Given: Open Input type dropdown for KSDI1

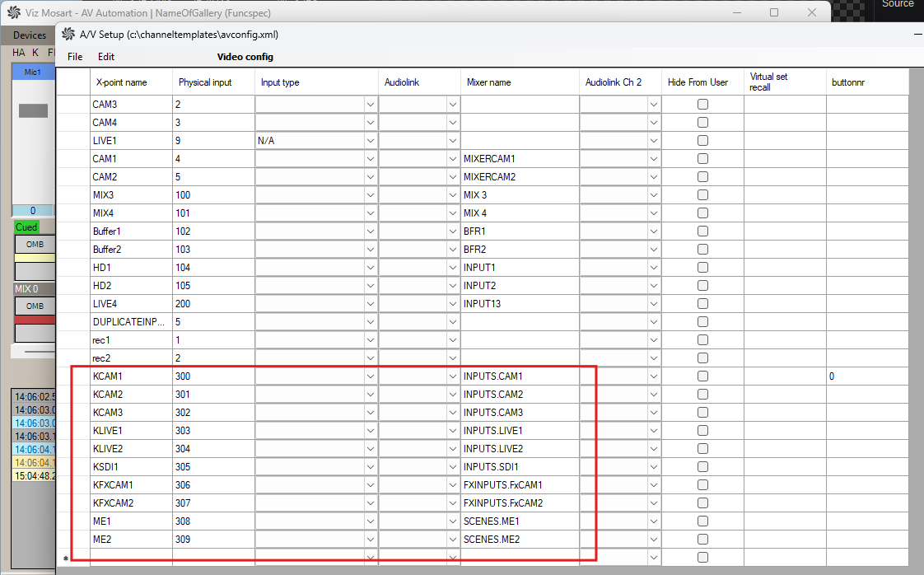Looking at the screenshot, I should tap(370, 467).
